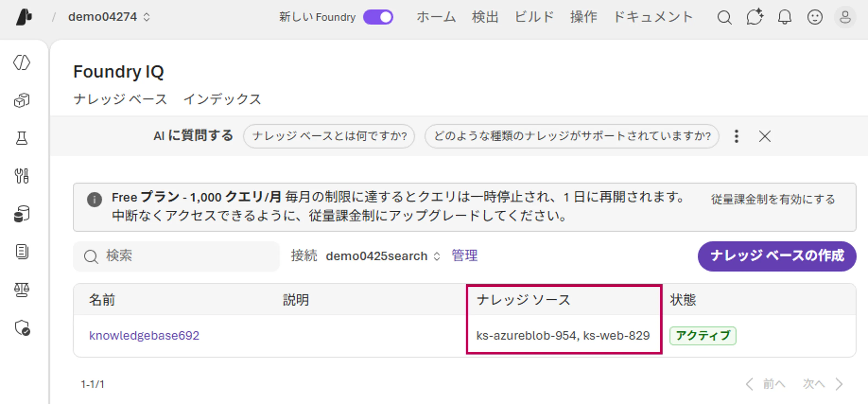Click the feedback smiley icon
Viewport: 868px width, 404px height.
pos(815,17)
